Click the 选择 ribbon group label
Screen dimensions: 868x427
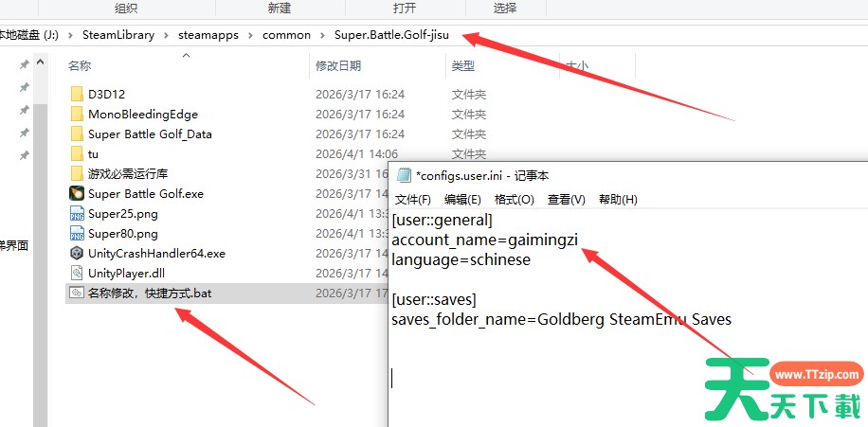[x=505, y=9]
